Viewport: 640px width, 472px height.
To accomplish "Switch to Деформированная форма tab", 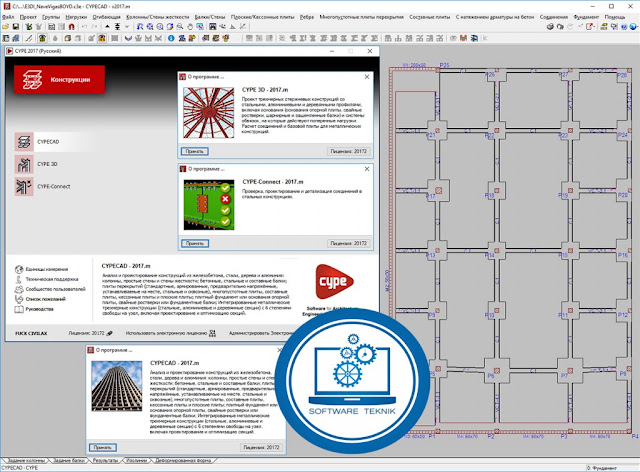I will [183, 461].
